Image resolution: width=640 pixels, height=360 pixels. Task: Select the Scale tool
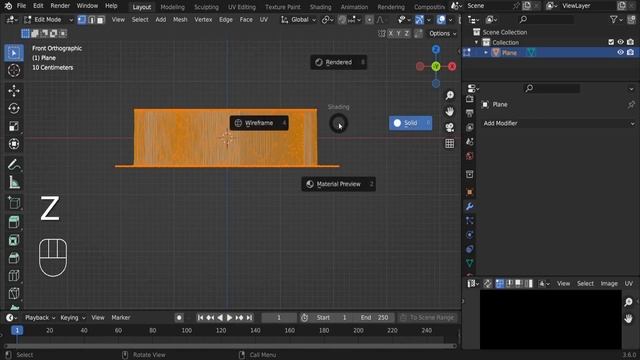(14, 126)
